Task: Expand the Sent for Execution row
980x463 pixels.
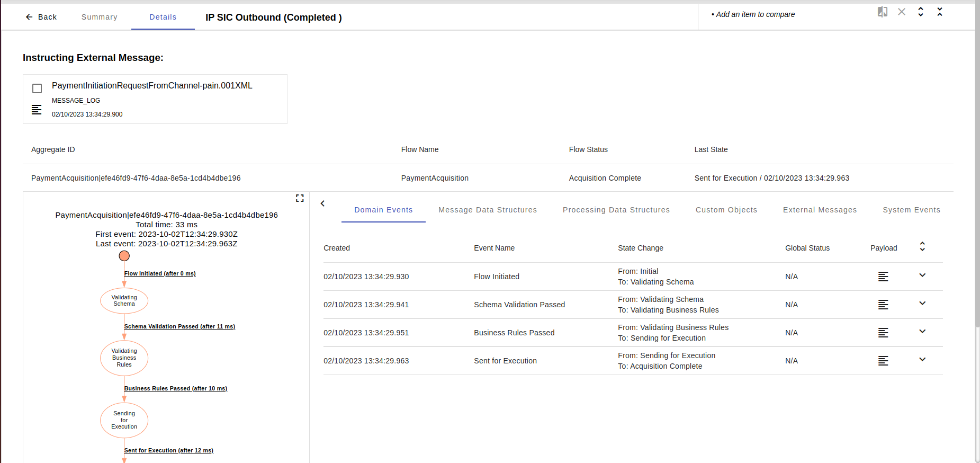Action: [922, 360]
